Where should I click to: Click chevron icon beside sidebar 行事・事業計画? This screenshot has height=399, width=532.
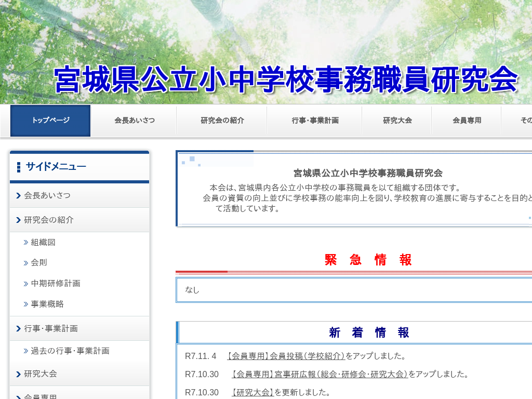(x=19, y=329)
